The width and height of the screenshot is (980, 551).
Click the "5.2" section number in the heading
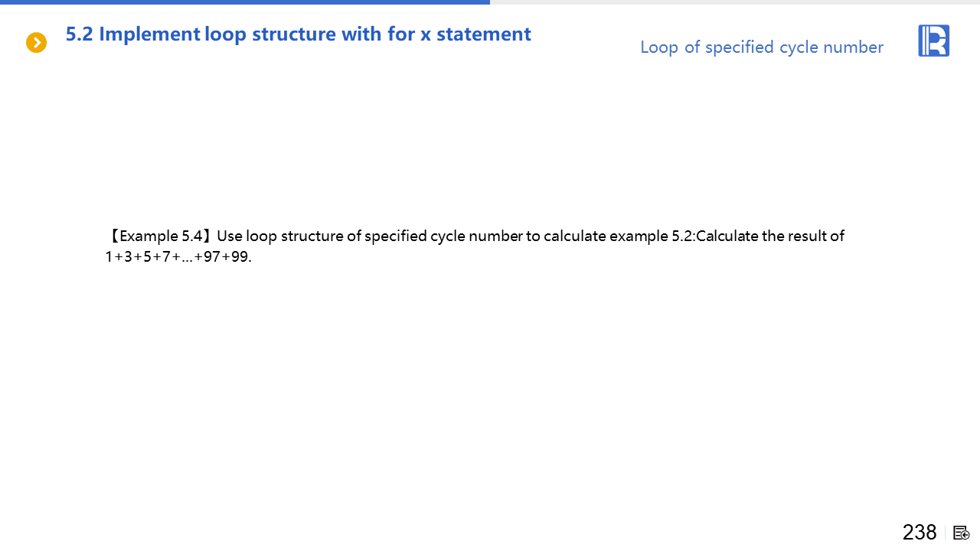(x=79, y=34)
